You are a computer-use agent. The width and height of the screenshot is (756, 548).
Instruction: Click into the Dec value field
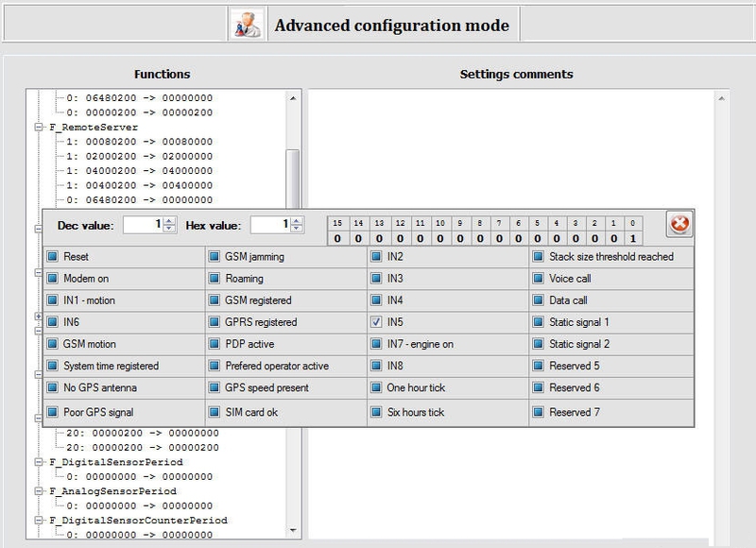click(x=144, y=225)
